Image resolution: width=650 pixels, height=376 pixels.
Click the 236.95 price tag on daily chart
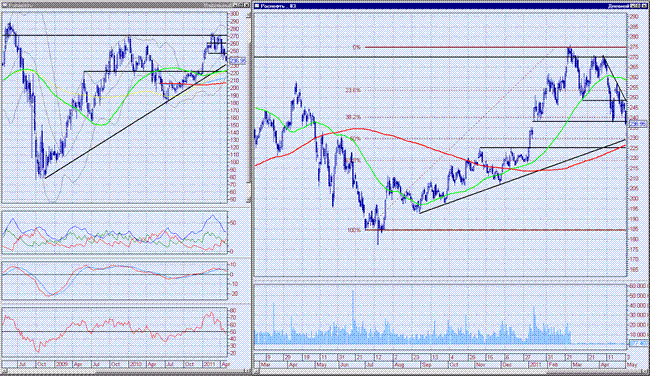(638, 124)
